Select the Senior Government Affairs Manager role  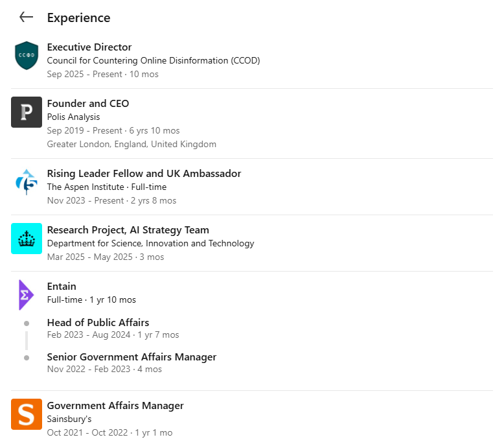(x=132, y=357)
